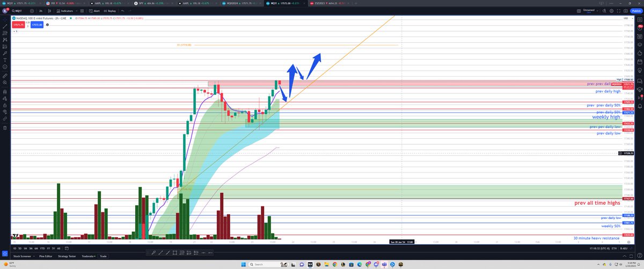Start bar Replay mode
The height and width of the screenshot is (269, 644).
110,11
